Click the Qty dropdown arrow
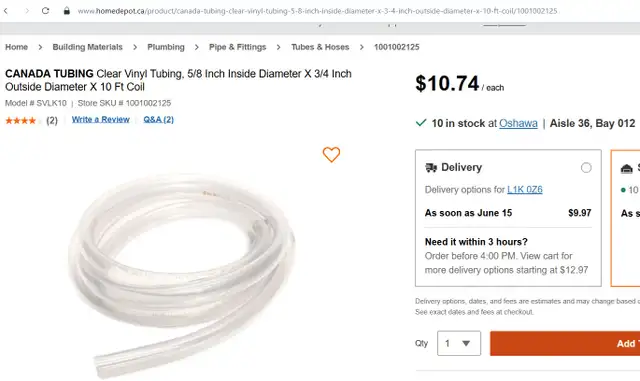 click(466, 343)
